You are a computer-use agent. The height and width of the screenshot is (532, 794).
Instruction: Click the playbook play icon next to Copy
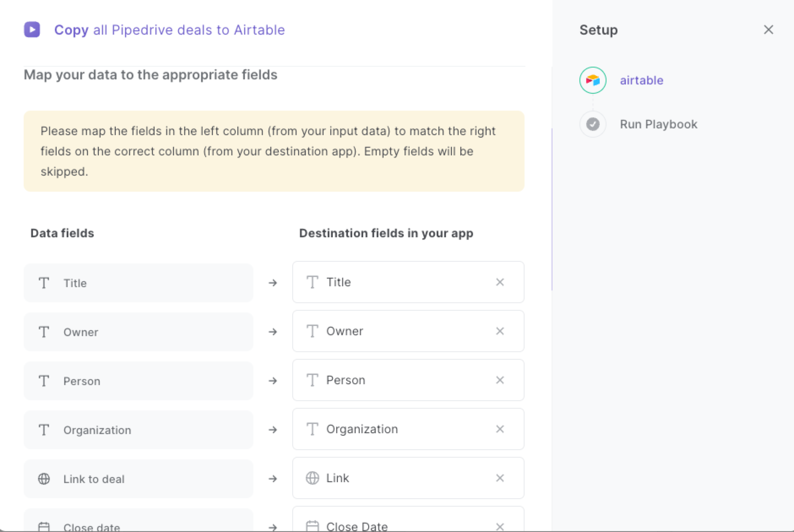[32, 30]
